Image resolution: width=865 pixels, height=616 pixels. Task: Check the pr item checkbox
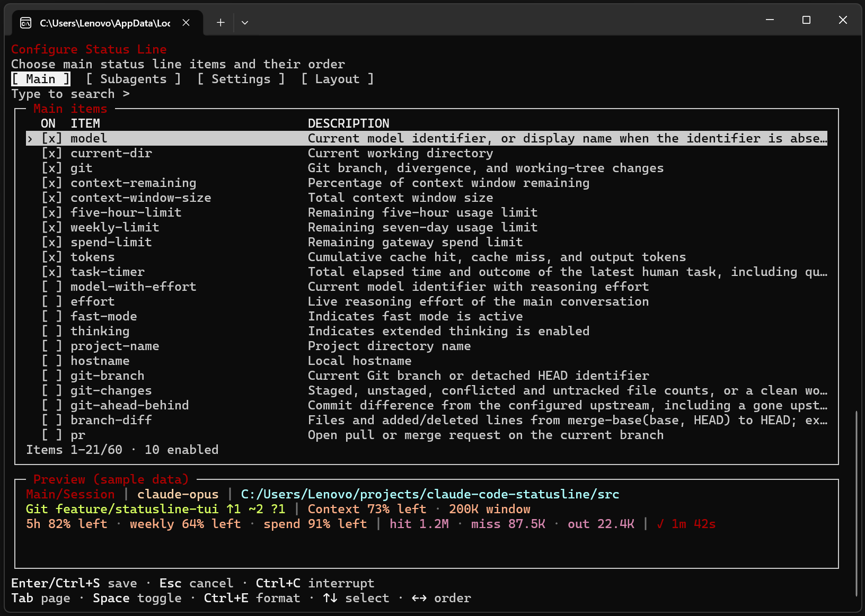click(x=52, y=435)
